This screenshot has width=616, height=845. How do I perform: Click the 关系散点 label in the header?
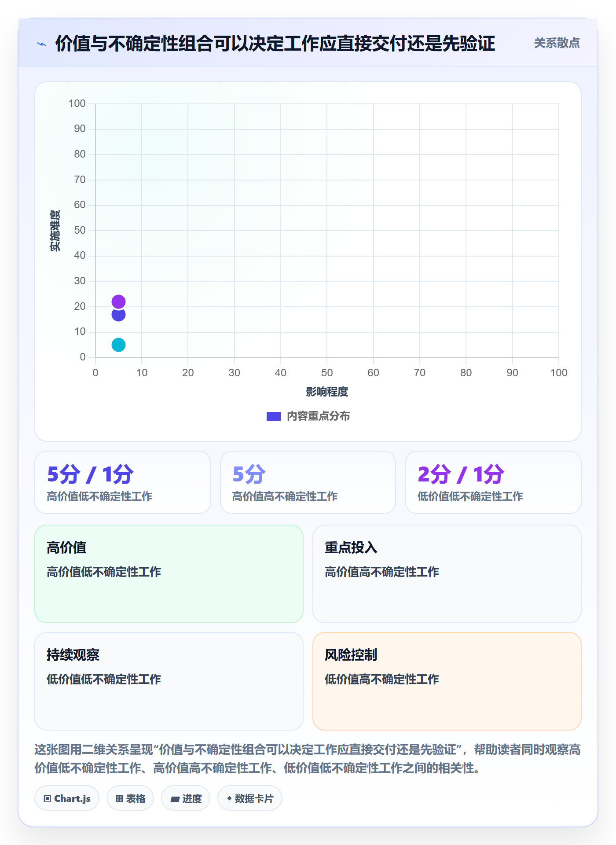point(557,43)
